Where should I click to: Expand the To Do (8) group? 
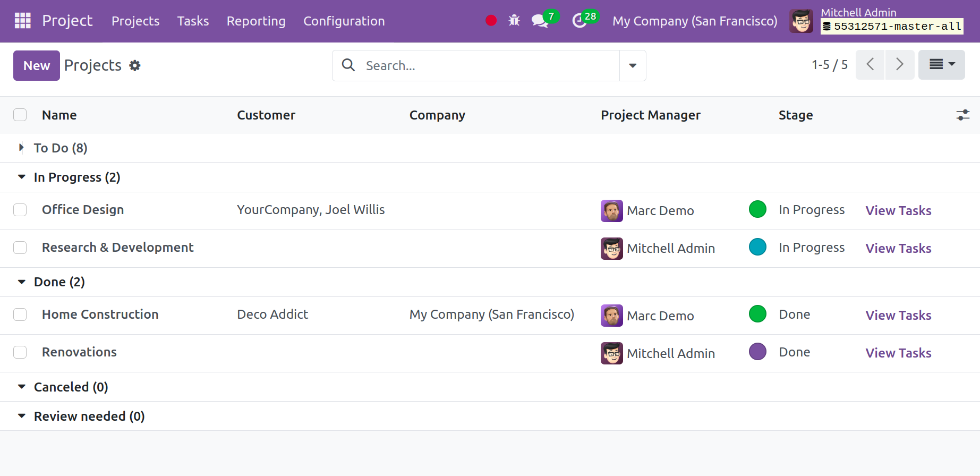point(490,148)
